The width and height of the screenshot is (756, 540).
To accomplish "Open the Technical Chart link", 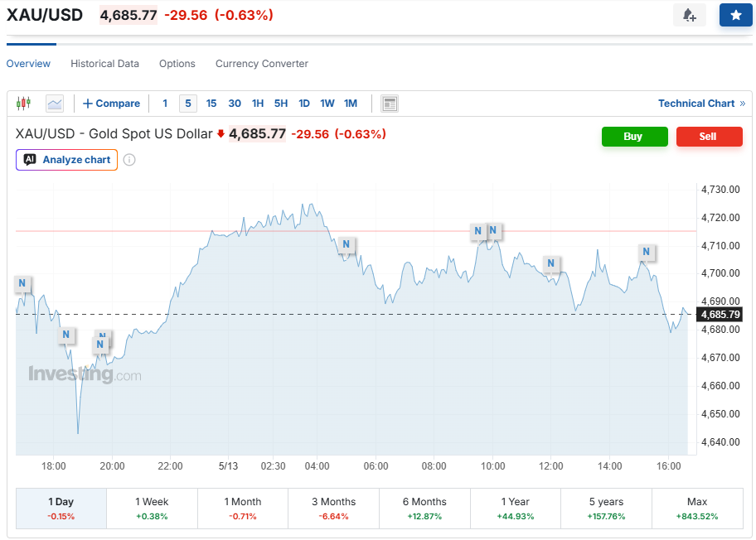I will point(701,103).
